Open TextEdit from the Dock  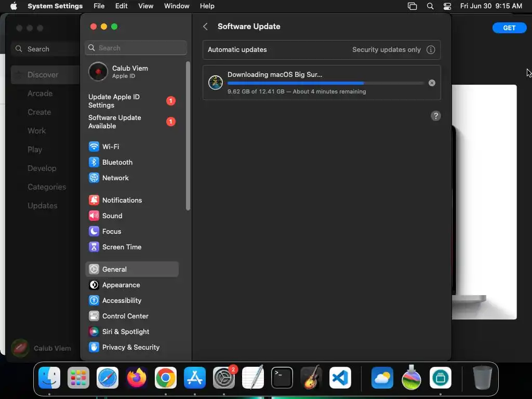pyautogui.click(x=253, y=378)
